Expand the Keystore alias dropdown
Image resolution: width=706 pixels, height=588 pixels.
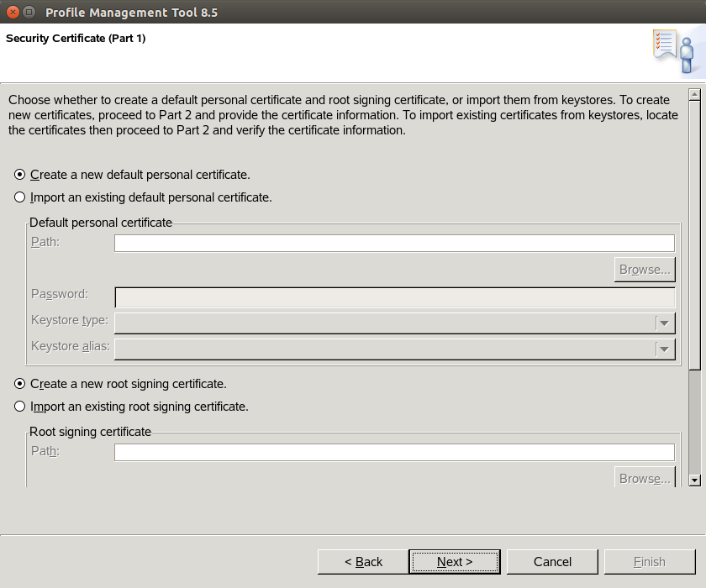[x=395, y=349]
